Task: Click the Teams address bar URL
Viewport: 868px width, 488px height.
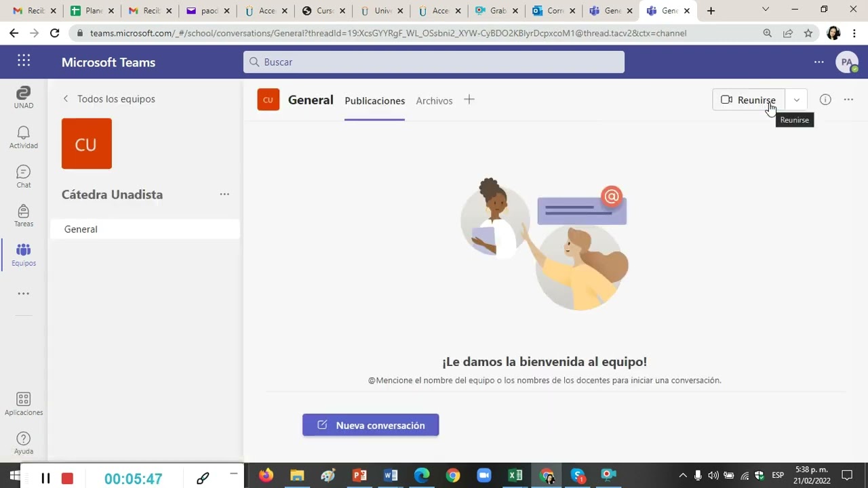Action: click(388, 33)
